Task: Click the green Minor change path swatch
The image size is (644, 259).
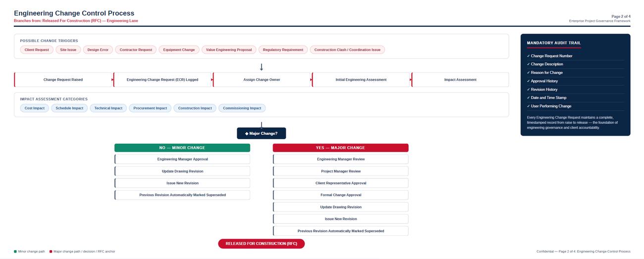Action: tap(15, 252)
